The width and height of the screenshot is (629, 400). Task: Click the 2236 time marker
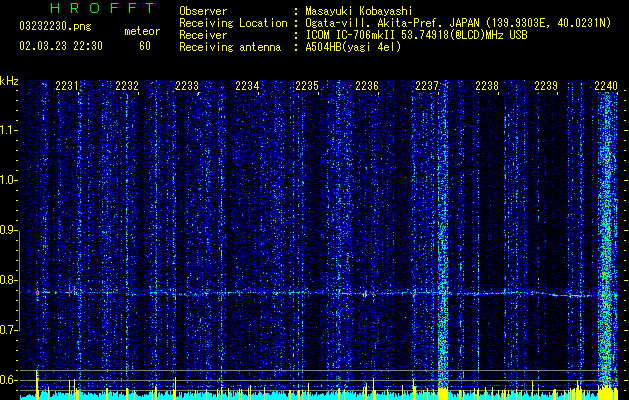coord(367,86)
